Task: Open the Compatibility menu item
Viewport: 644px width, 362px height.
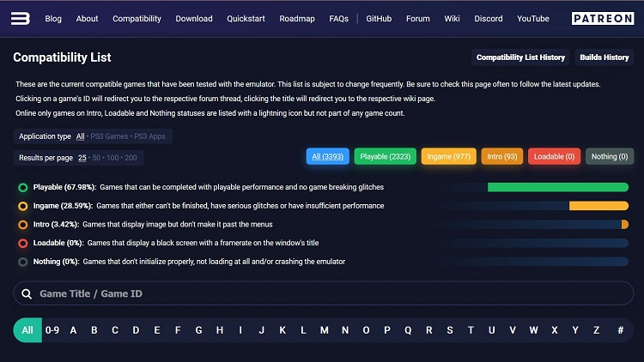Action: tap(137, 18)
